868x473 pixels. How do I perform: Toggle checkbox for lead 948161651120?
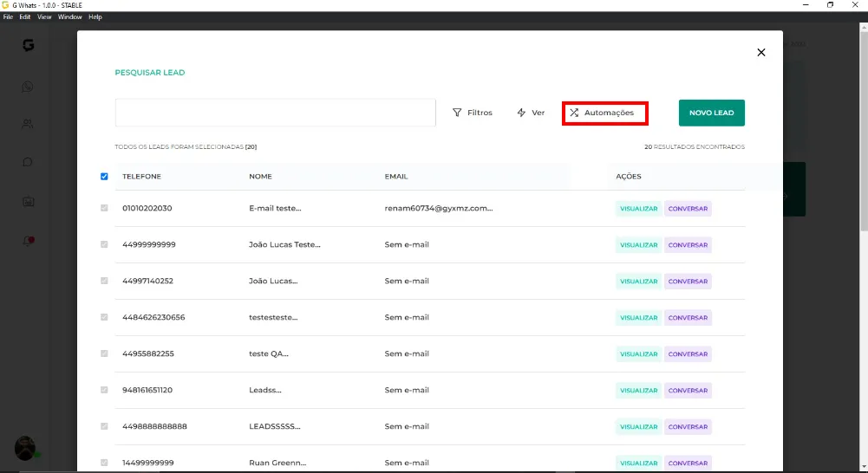[104, 390]
